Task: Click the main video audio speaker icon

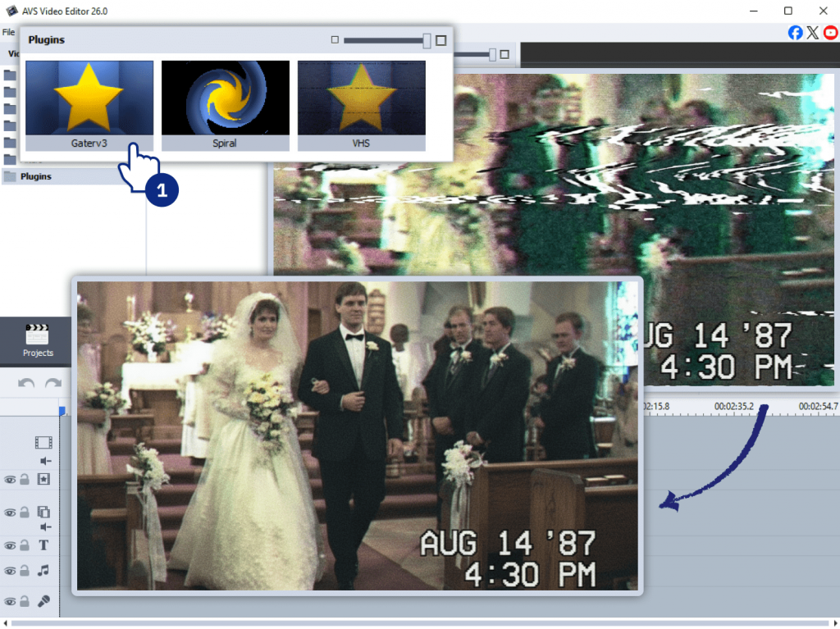Action: [46, 461]
